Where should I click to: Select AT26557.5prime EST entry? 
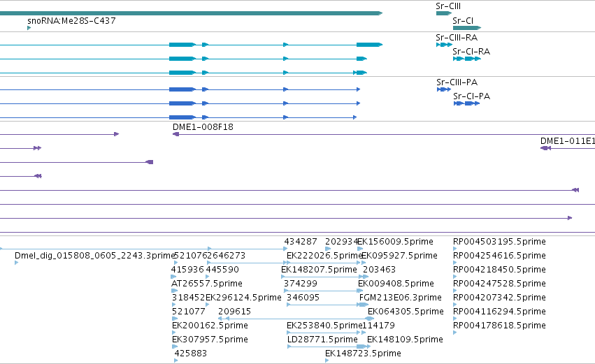coord(207,284)
